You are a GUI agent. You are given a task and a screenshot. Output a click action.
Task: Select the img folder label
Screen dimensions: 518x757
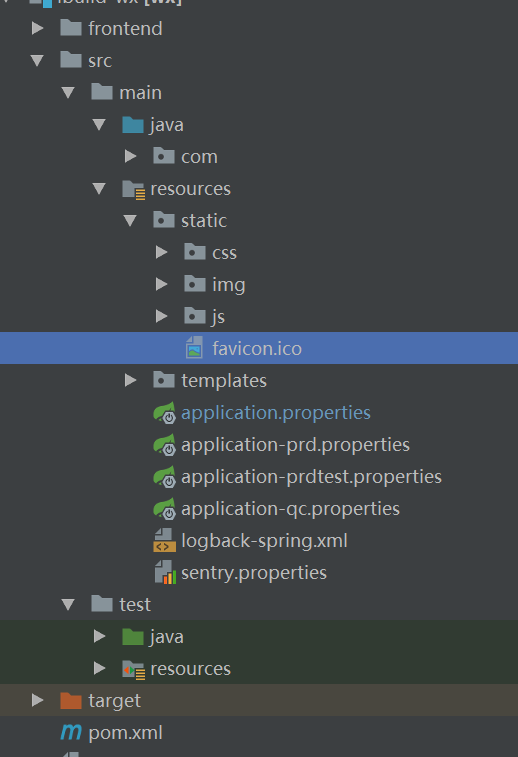tap(229, 285)
